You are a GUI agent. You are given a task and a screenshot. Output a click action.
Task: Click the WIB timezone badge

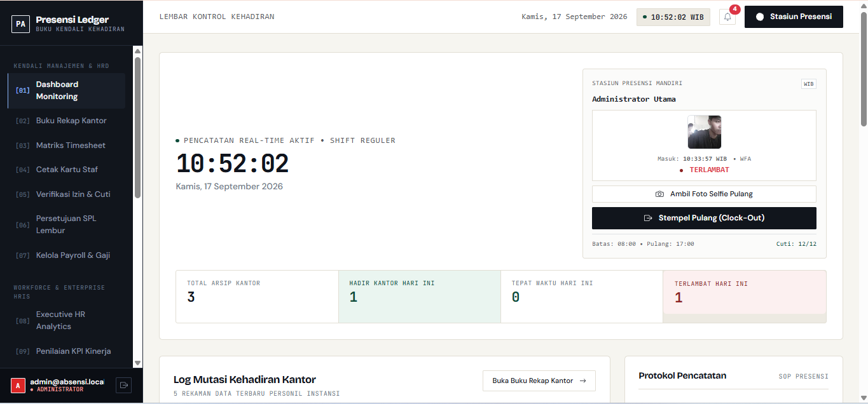pyautogui.click(x=809, y=84)
